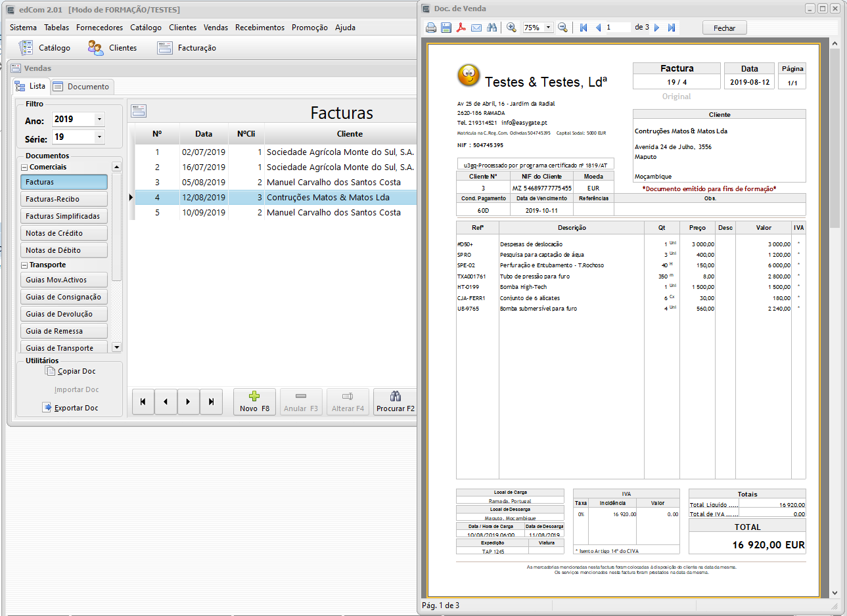The width and height of the screenshot is (847, 616).
Task: Open the Facturação toolbar shortcut
Action: click(x=187, y=48)
